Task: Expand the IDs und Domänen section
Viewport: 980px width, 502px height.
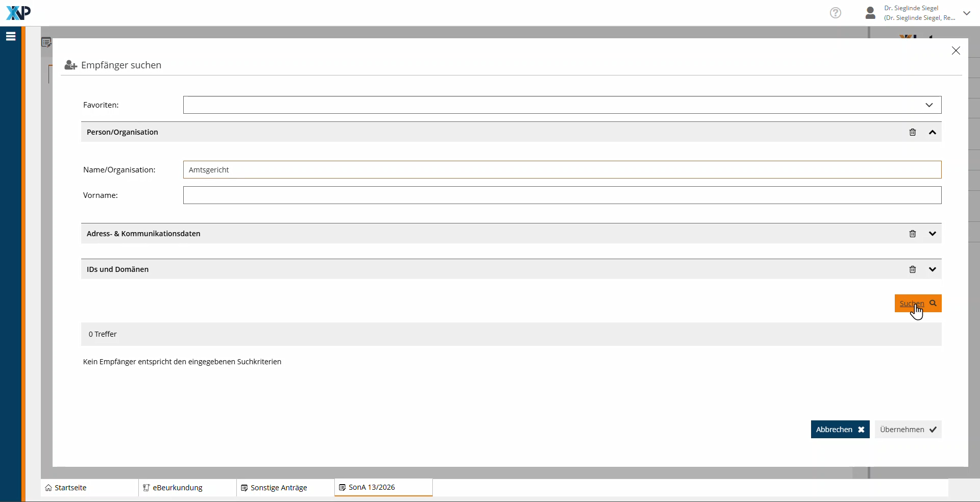Action: [x=933, y=269]
